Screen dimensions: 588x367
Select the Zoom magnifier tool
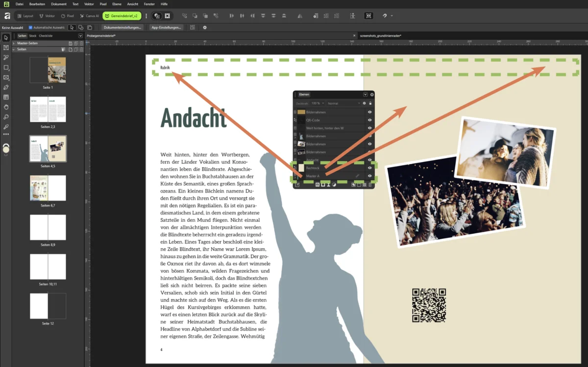6,117
